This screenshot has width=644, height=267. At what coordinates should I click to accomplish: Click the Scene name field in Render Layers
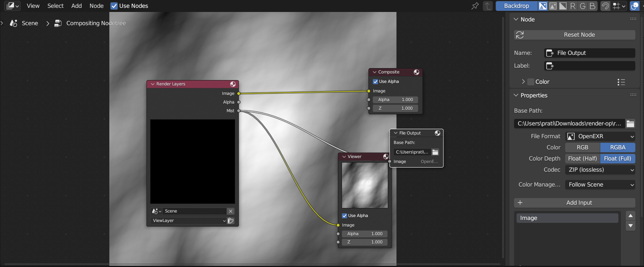coord(195,211)
